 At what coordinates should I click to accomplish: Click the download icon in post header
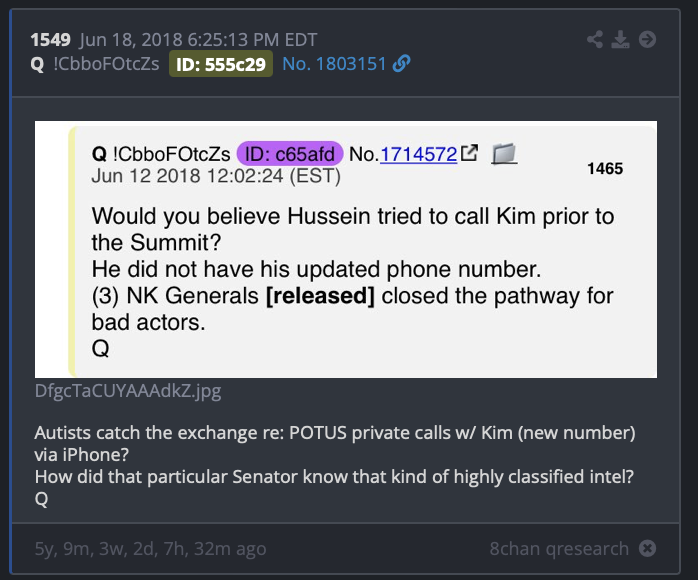tap(621, 40)
